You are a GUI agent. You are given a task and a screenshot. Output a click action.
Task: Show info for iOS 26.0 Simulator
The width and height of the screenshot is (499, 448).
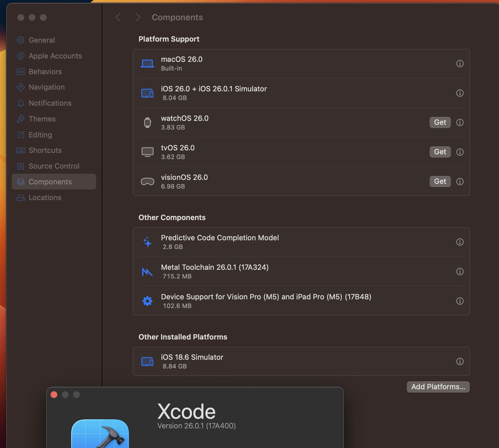(460, 93)
